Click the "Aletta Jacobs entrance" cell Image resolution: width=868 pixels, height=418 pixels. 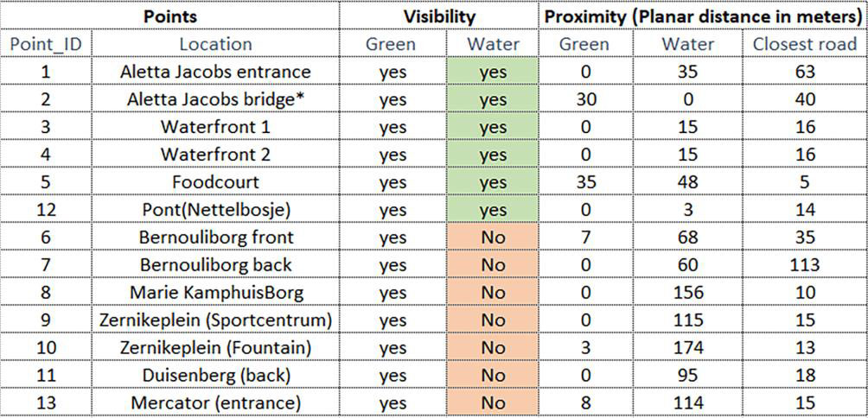point(215,72)
